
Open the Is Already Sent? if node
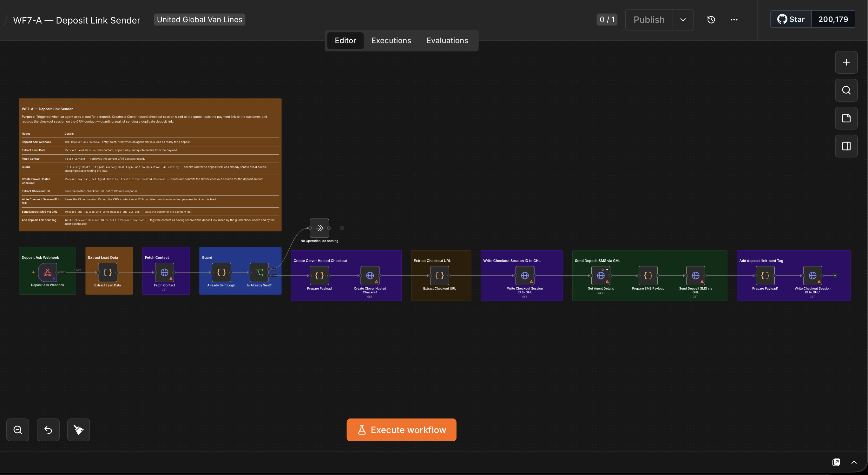260,272
